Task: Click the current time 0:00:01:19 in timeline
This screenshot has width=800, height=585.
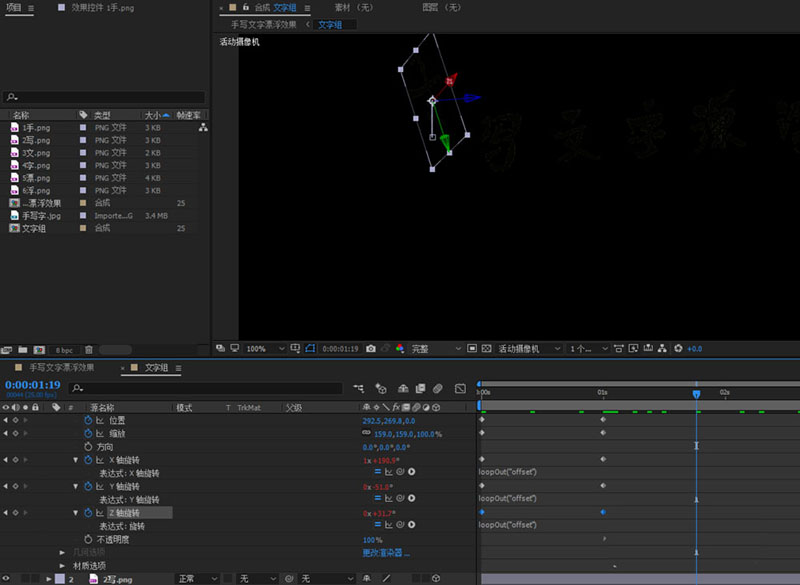Action: [x=33, y=385]
